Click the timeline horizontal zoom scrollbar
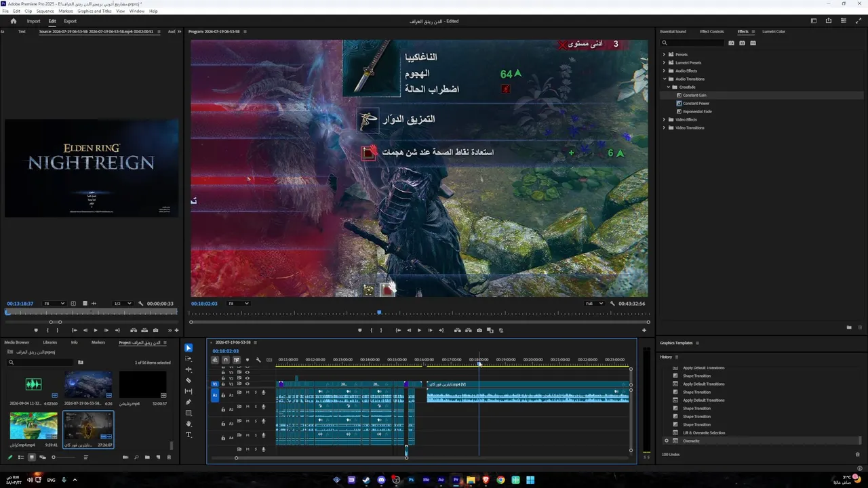The height and width of the screenshot is (488, 868). click(321, 457)
